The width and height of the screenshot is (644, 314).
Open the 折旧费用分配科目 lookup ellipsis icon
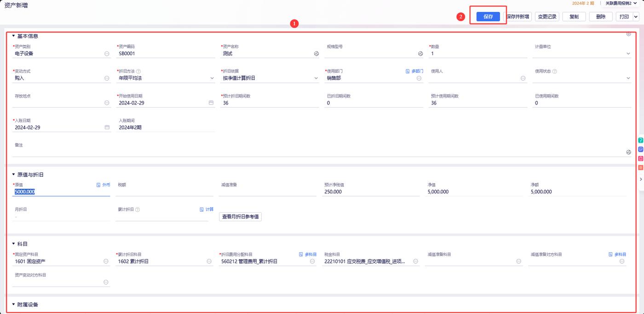pos(313,262)
